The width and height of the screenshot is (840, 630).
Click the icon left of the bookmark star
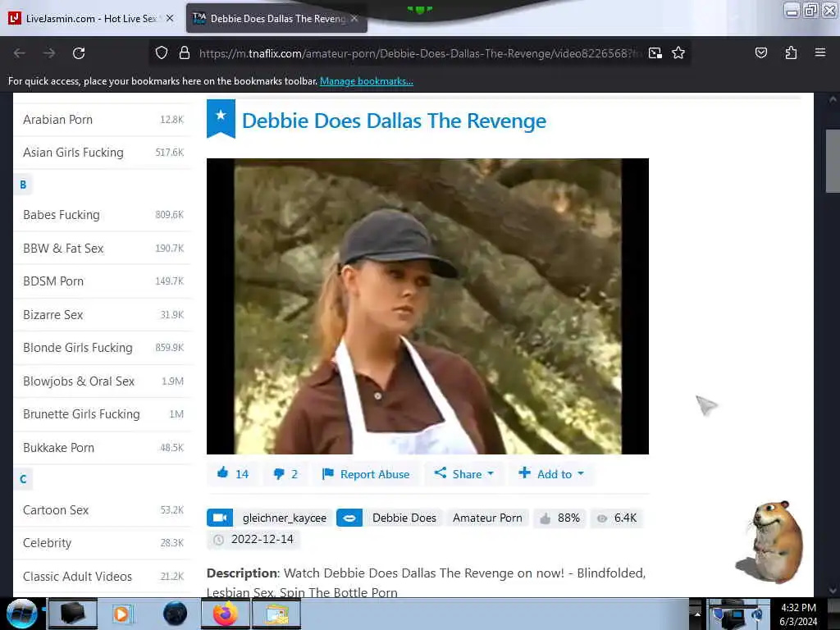(655, 53)
